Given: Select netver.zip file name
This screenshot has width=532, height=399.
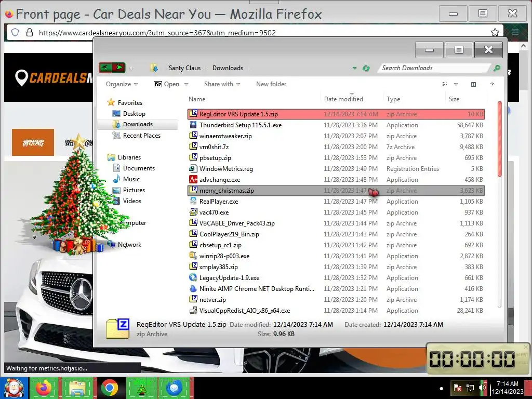Looking at the screenshot, I should coord(212,300).
